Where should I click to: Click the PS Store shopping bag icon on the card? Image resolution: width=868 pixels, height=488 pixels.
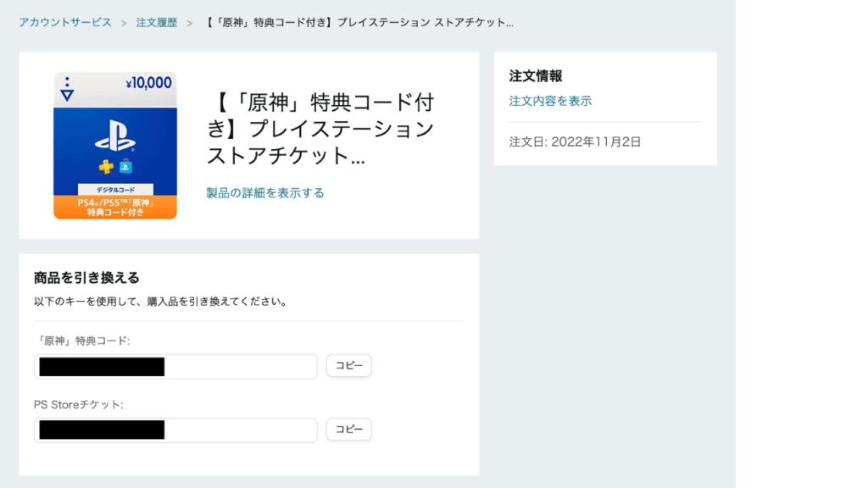125,167
